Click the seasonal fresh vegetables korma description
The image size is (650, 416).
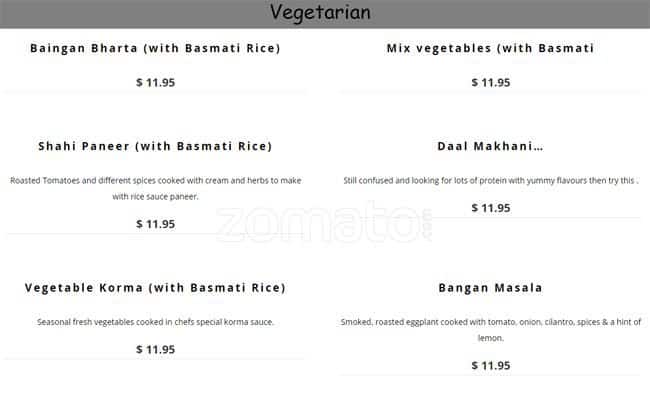click(x=155, y=322)
